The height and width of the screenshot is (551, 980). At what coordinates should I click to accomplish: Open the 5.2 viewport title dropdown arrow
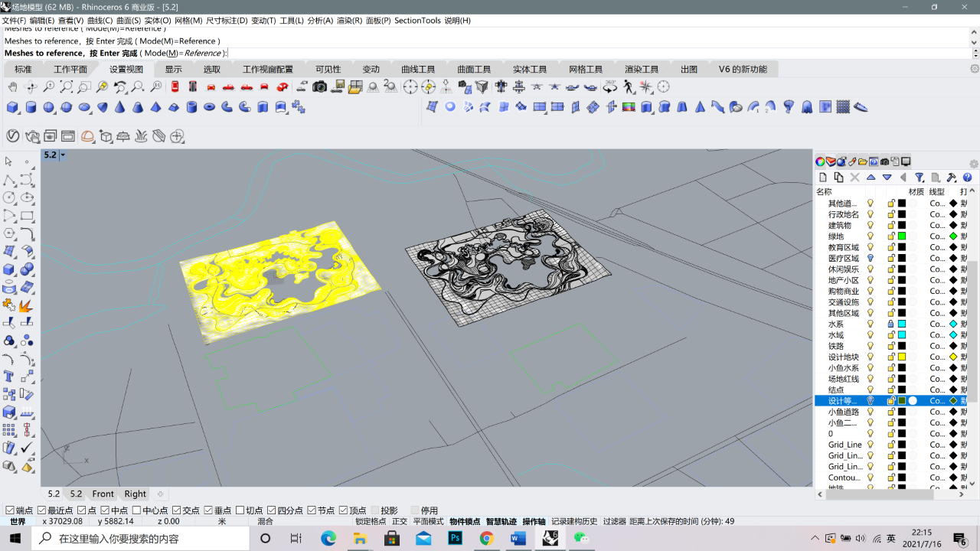point(63,155)
